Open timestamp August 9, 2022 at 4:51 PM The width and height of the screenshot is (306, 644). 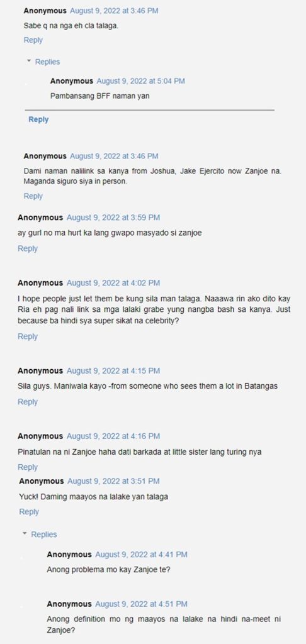point(141,604)
